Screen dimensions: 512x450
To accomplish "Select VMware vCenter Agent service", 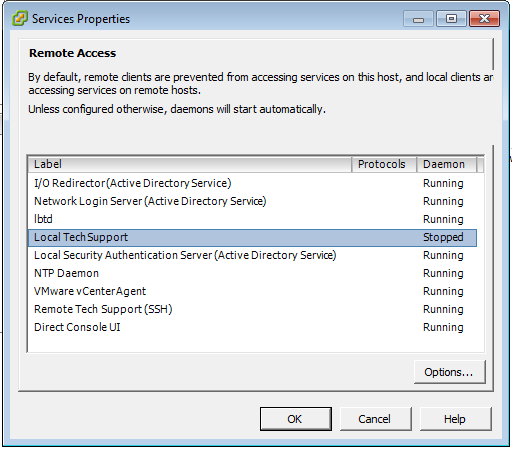I will [252, 291].
